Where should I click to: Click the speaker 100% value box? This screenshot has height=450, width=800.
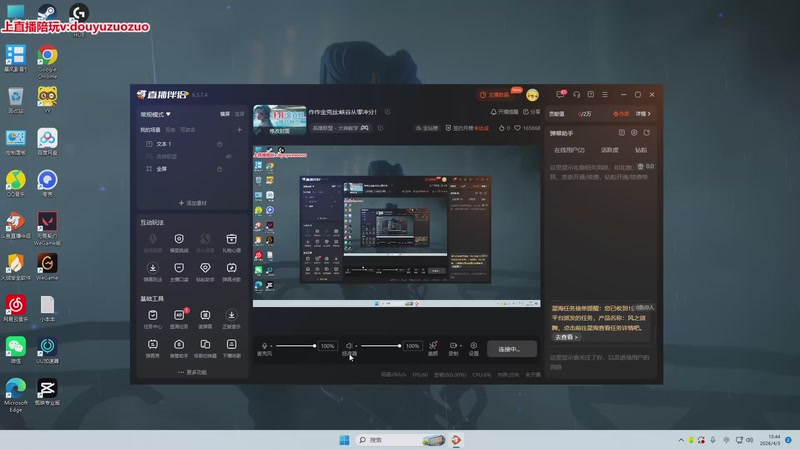(412, 346)
